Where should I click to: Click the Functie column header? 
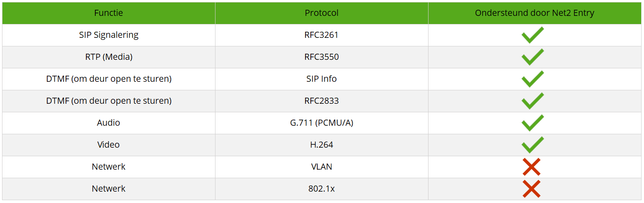point(108,13)
